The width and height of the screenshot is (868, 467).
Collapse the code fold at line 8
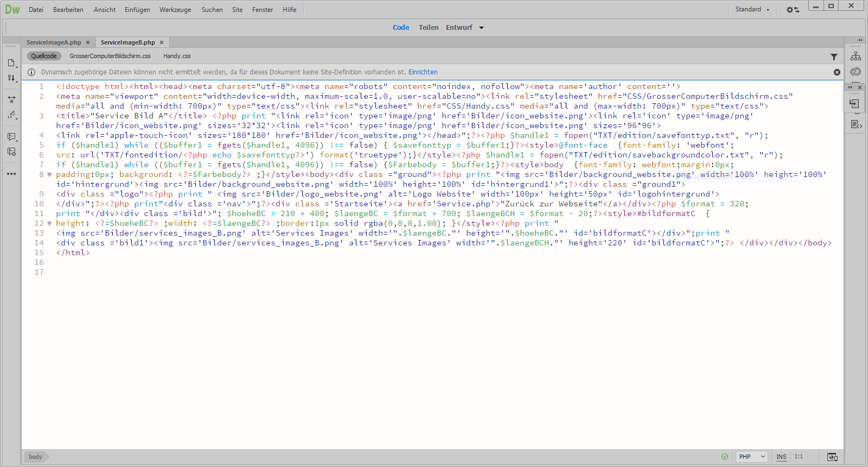click(x=49, y=175)
